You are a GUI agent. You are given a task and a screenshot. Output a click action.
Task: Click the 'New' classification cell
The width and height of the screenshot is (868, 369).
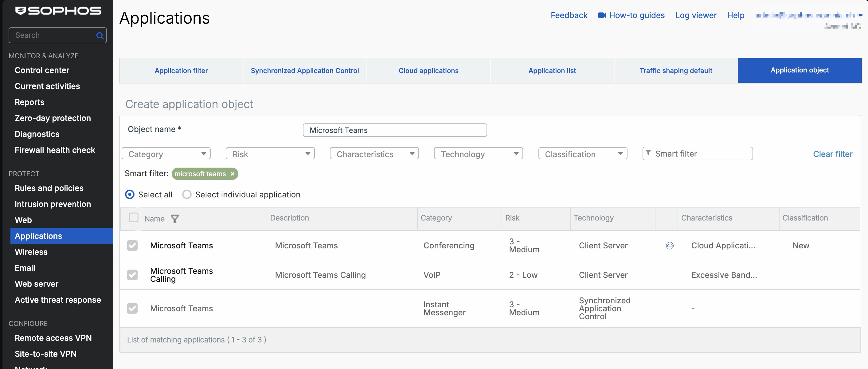click(801, 246)
